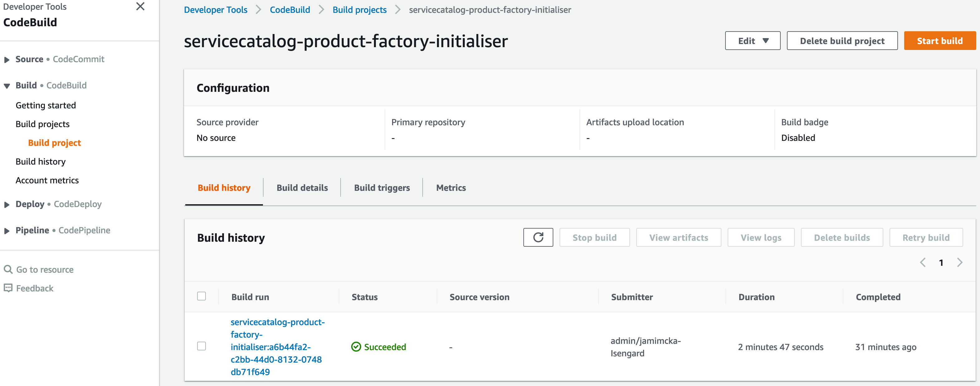Switch to the Build history tab
980x386 pixels.
[224, 187]
